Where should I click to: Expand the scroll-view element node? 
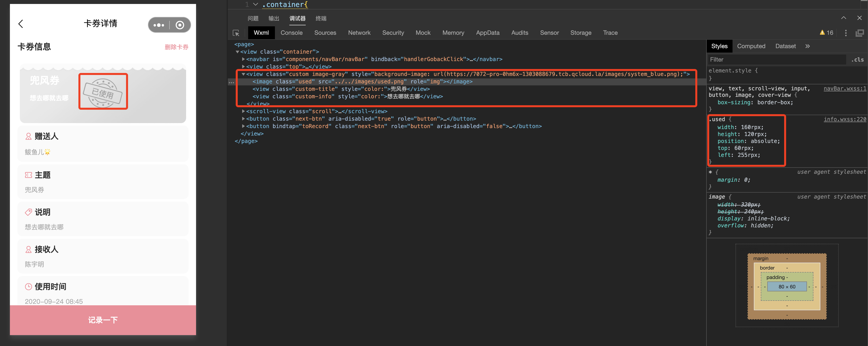pos(243,111)
